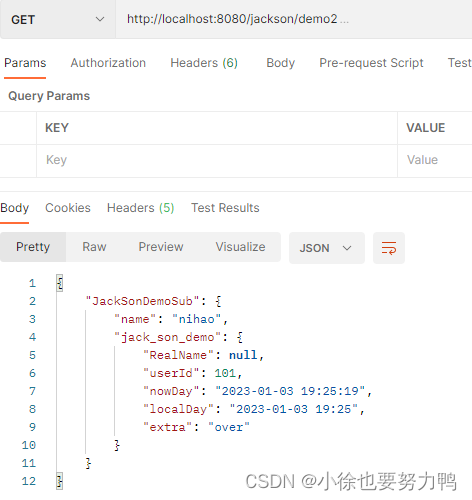Select the Visualize response view

click(240, 247)
